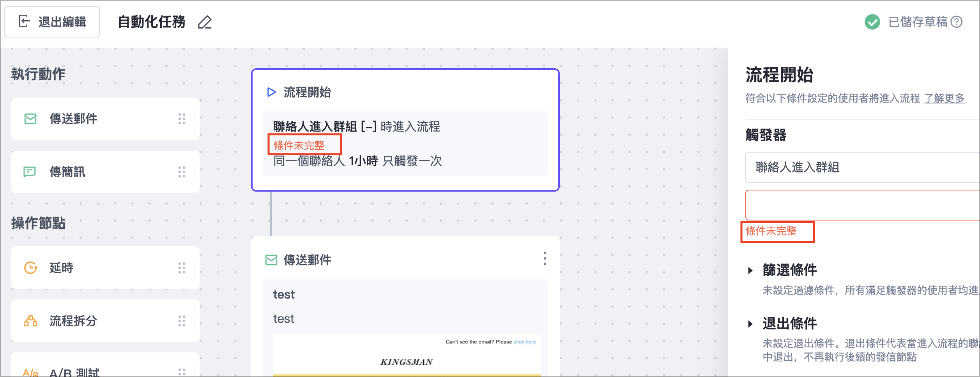Click the click here link in email preview

tap(524, 342)
